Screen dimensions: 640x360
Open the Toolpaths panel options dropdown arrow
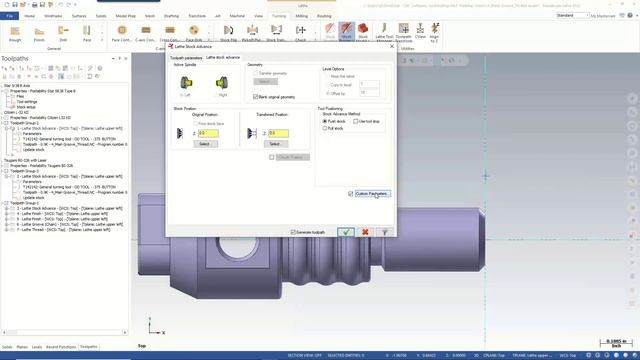pyautogui.click(x=113, y=59)
